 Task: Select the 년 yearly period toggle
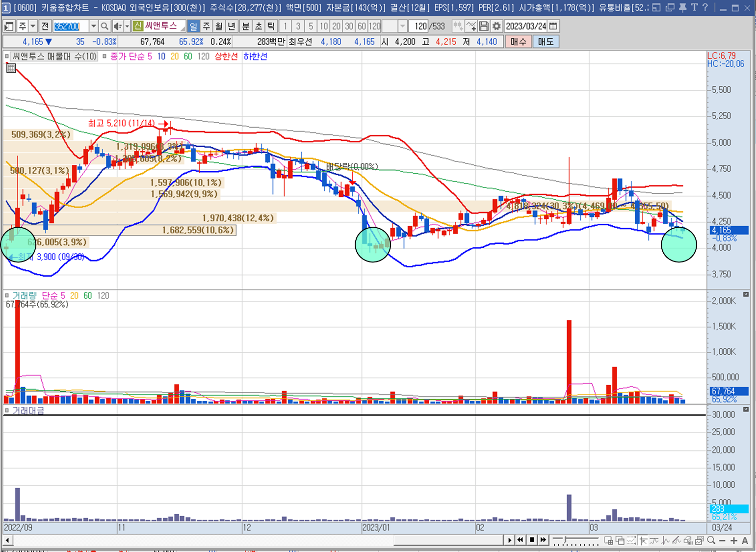click(x=232, y=26)
